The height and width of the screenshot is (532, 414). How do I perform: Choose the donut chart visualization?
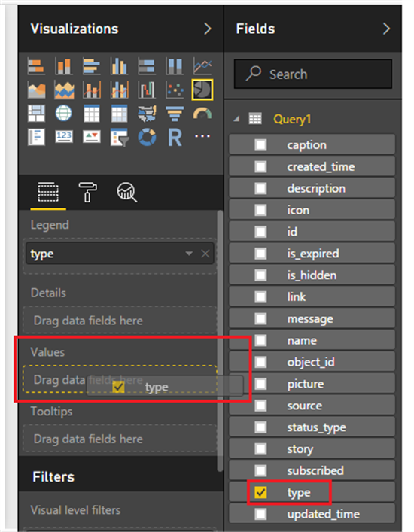[x=147, y=137]
